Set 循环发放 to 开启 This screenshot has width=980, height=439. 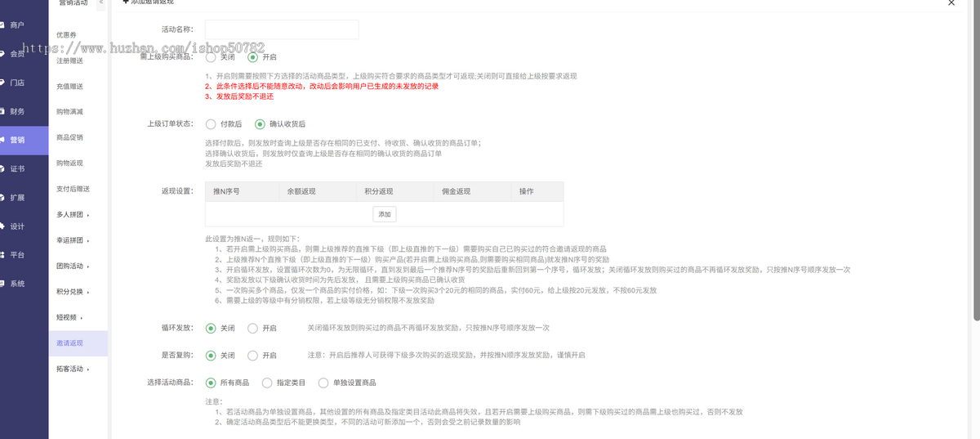(262, 328)
